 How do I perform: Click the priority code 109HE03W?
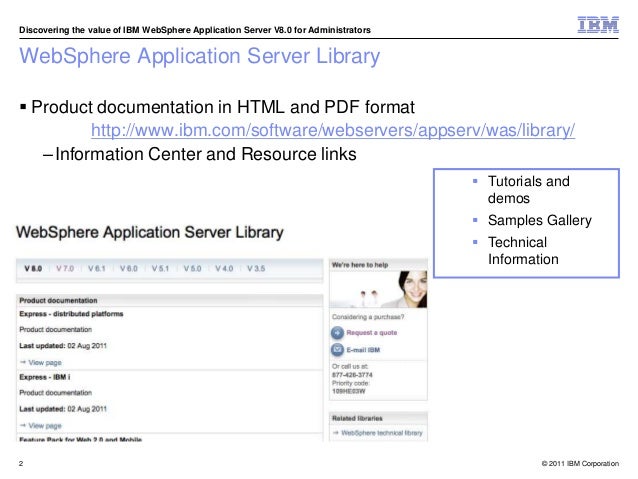pos(349,391)
